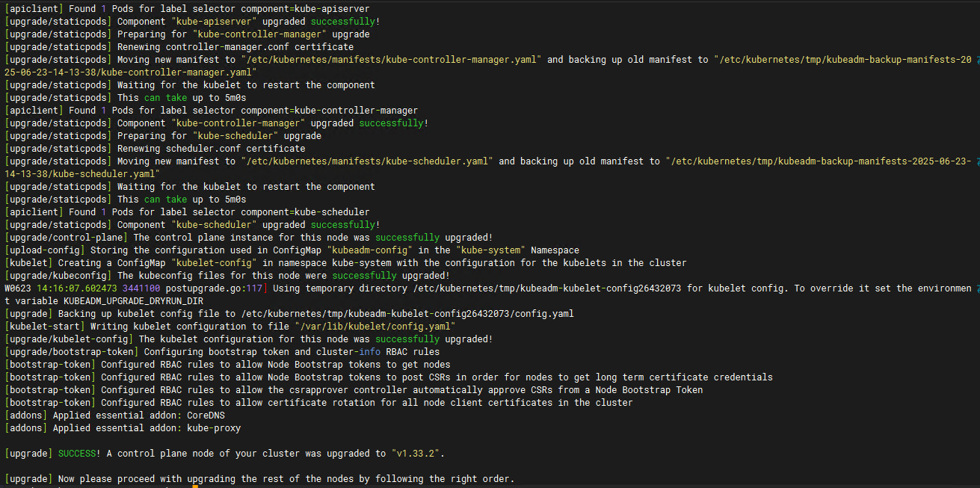Click 'Component "kube-apiserver" upgraded successfully!' line
Screen dimensions: 980x488
click(x=192, y=21)
